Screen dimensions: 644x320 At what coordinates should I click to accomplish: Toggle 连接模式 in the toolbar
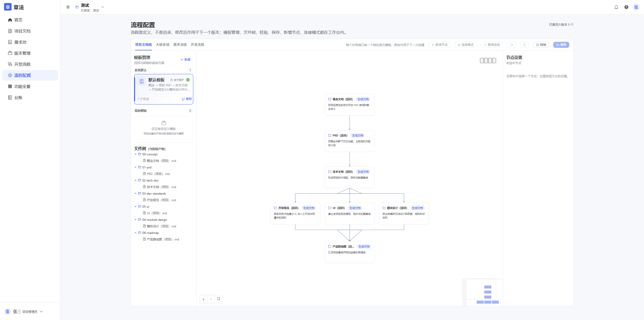(465, 45)
